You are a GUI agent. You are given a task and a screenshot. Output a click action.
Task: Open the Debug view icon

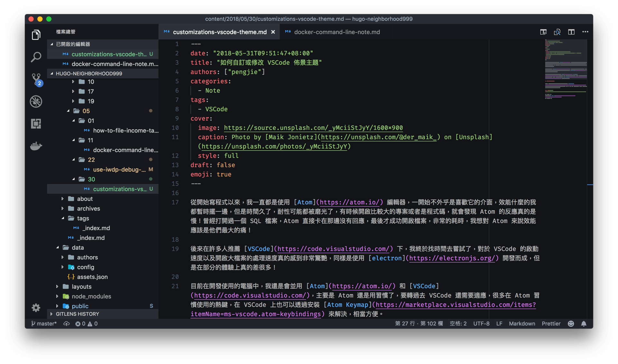(x=36, y=101)
